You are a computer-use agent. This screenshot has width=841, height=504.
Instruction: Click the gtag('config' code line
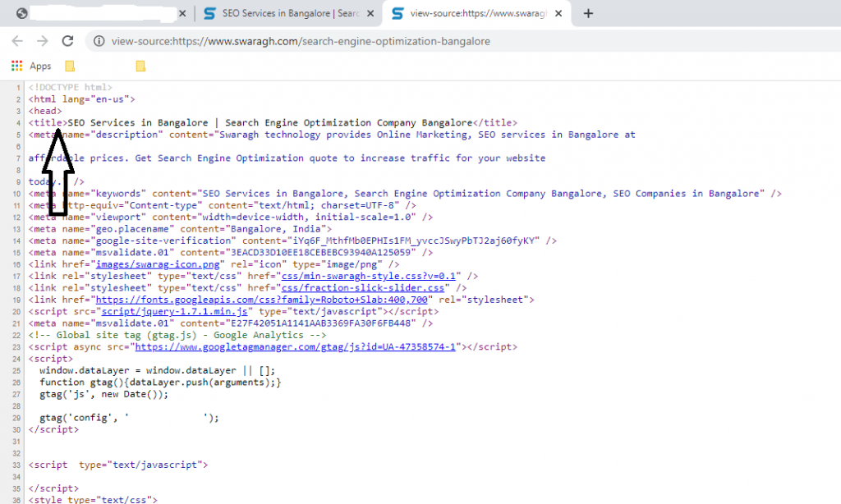[x=129, y=418]
